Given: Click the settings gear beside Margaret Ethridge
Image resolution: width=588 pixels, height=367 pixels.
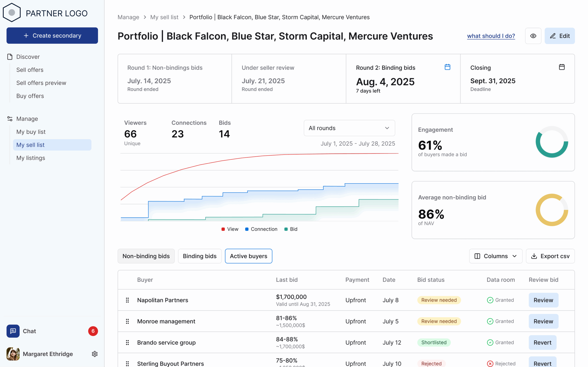Looking at the screenshot, I should click(95, 354).
